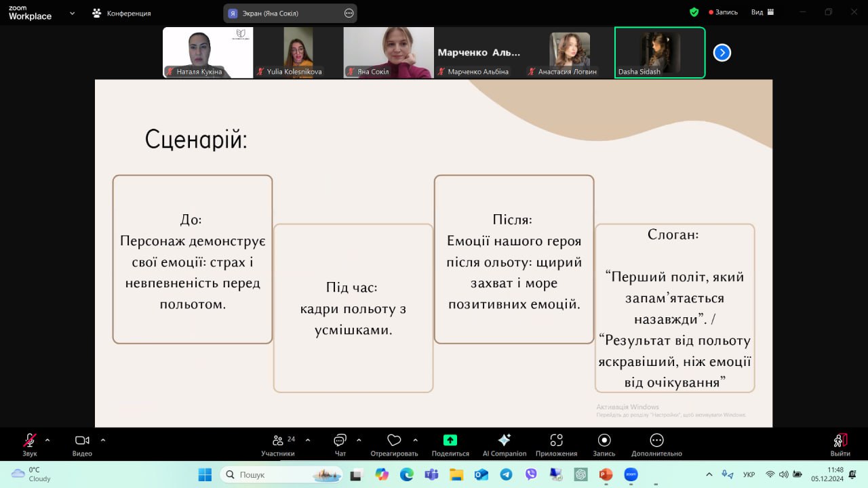This screenshot has height=488, width=868.
Task: Open Viber from taskbar
Action: pyautogui.click(x=531, y=474)
